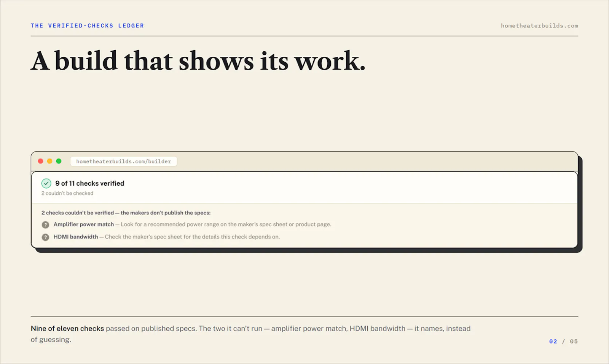Click the "Check the maker's spec sheet" hint
The width and height of the screenshot is (609, 364).
(x=192, y=237)
